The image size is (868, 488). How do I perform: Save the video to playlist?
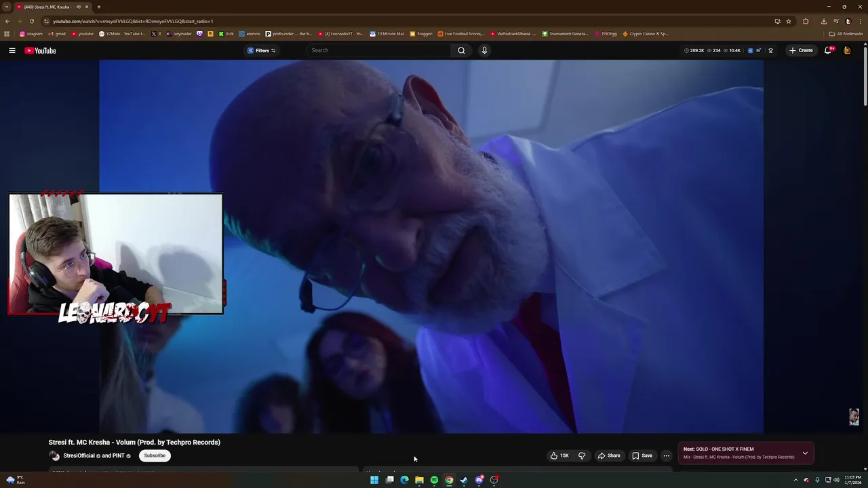point(642,455)
